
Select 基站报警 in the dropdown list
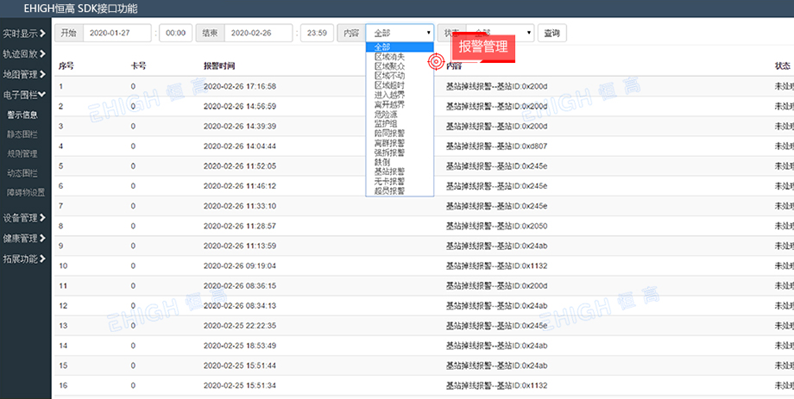click(400, 172)
